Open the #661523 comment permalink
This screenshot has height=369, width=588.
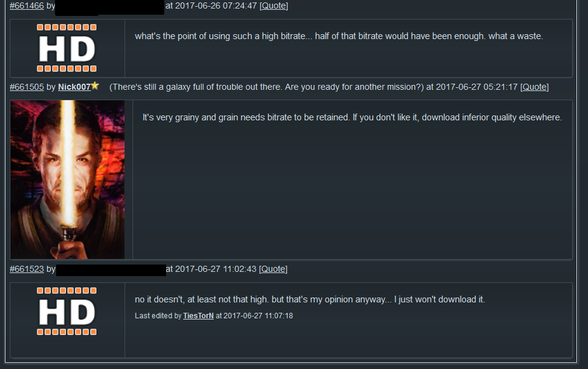point(27,269)
